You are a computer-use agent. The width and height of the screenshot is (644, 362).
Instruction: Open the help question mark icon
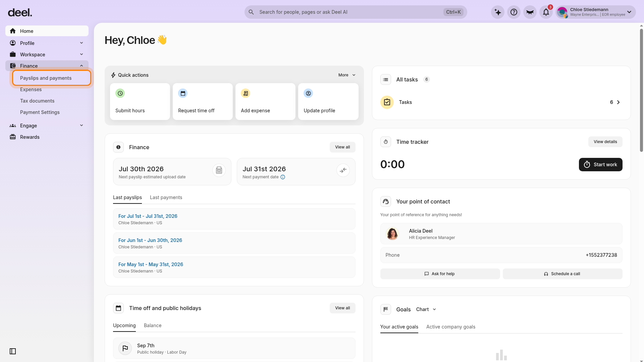pyautogui.click(x=514, y=12)
